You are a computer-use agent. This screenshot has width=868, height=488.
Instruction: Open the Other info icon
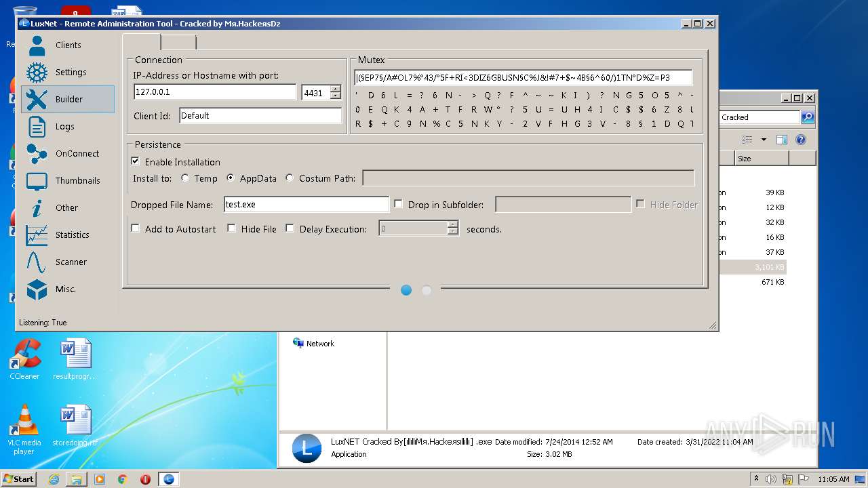tap(37, 208)
